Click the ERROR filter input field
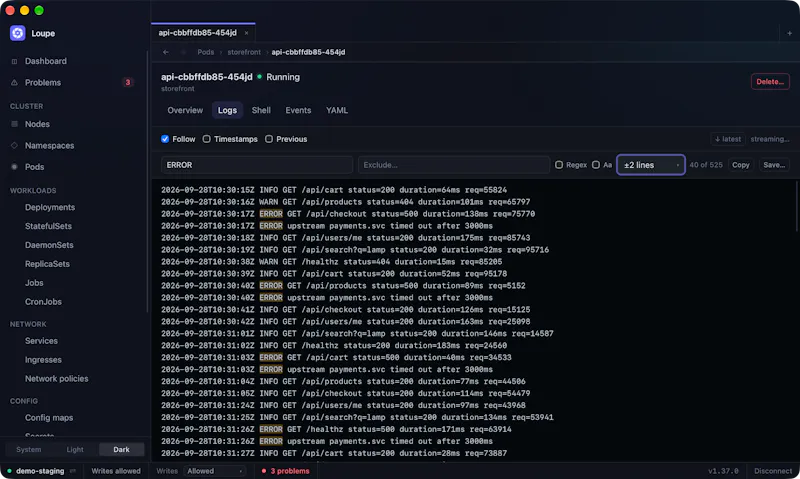 coord(257,165)
